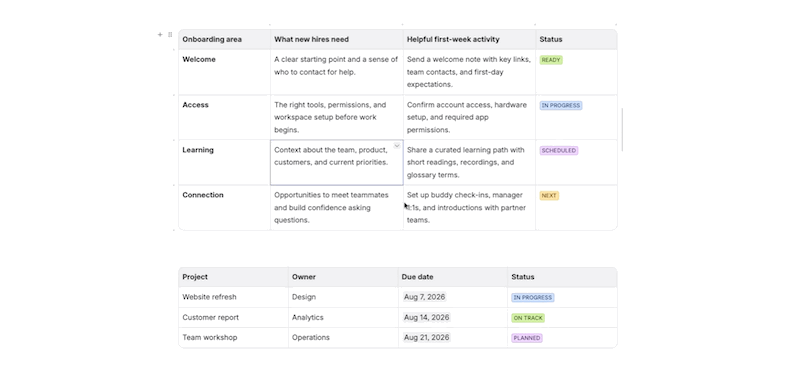Click the 'Customer report' project cell
Screen dimensions: 800x380
pos(233,317)
